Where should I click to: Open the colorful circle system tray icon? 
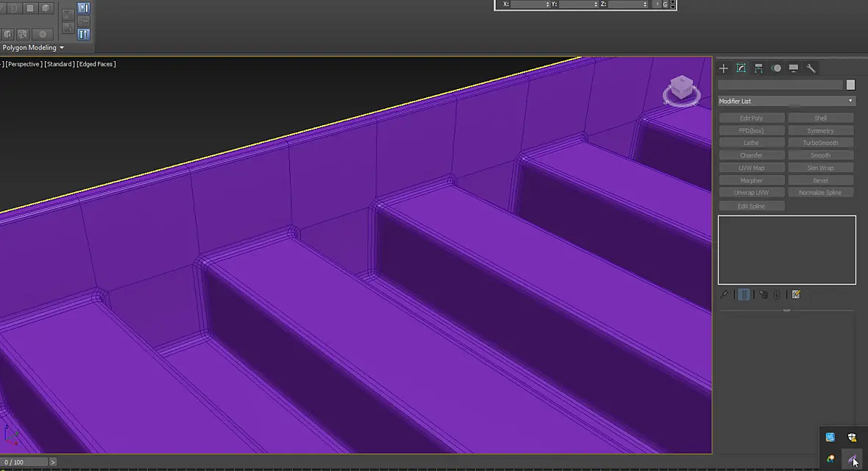pyautogui.click(x=830, y=458)
